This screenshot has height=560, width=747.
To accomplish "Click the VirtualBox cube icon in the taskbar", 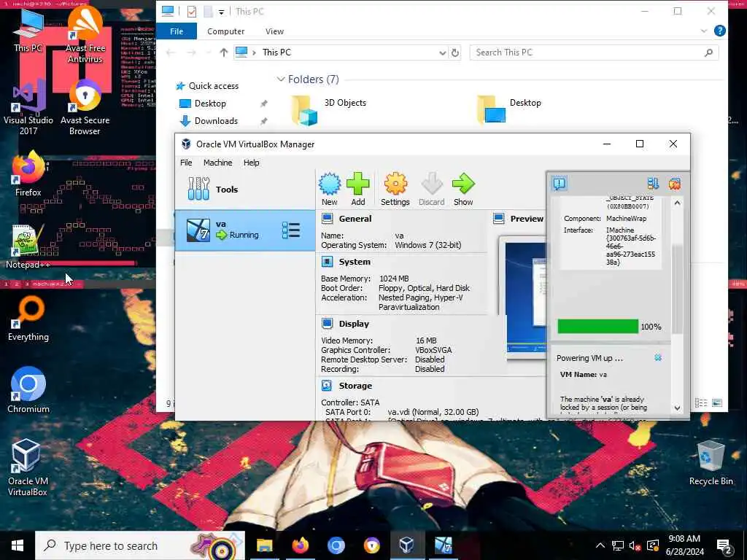I will 406,545.
